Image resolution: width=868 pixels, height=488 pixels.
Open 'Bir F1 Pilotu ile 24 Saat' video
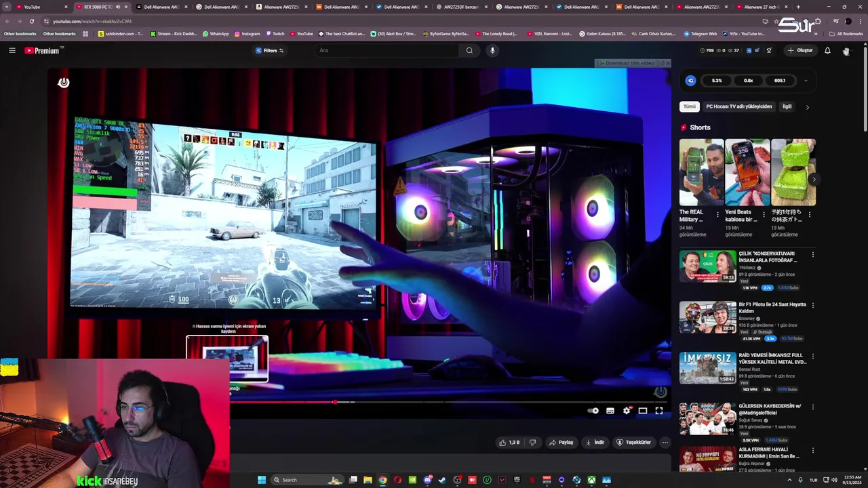click(707, 317)
